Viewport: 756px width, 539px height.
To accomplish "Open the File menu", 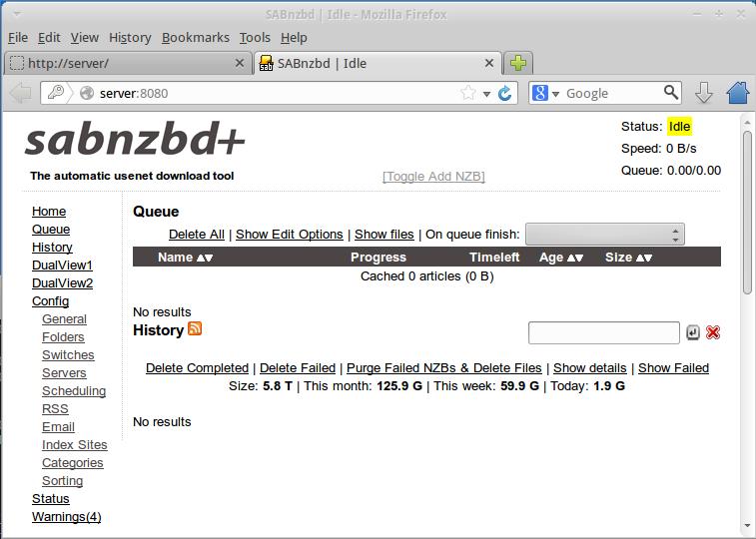I will (x=18, y=38).
